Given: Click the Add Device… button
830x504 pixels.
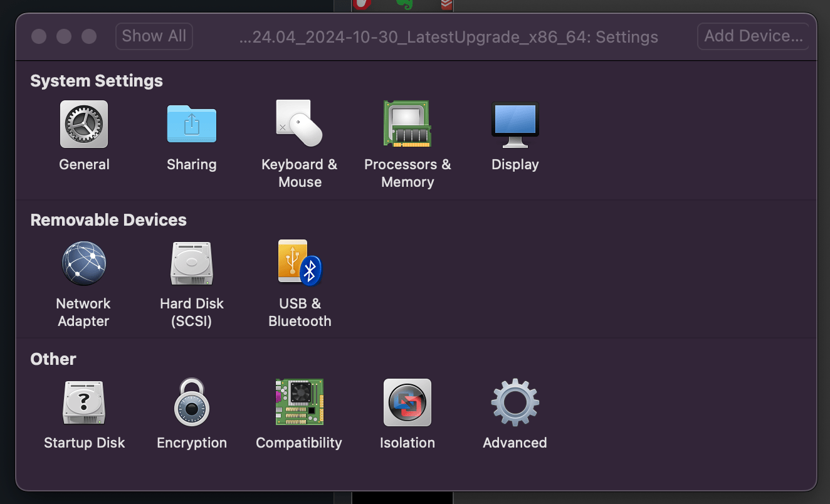Looking at the screenshot, I should pyautogui.click(x=753, y=36).
